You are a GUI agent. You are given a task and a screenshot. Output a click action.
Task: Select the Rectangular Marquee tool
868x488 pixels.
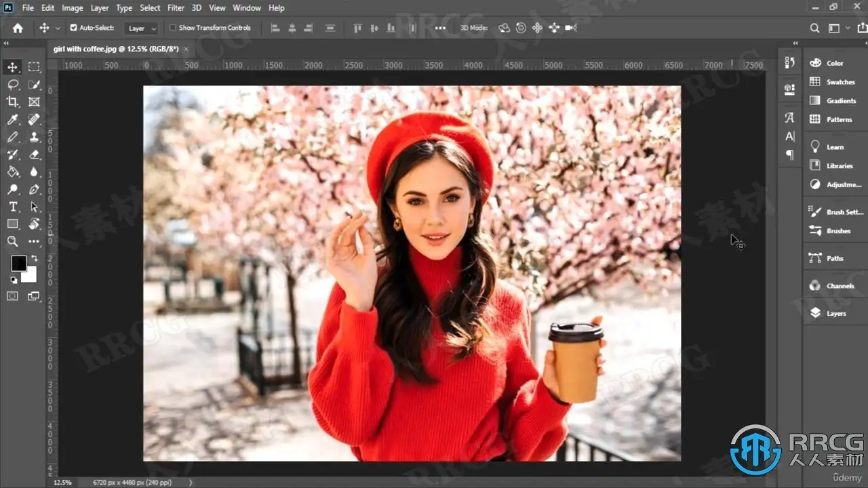(x=34, y=66)
